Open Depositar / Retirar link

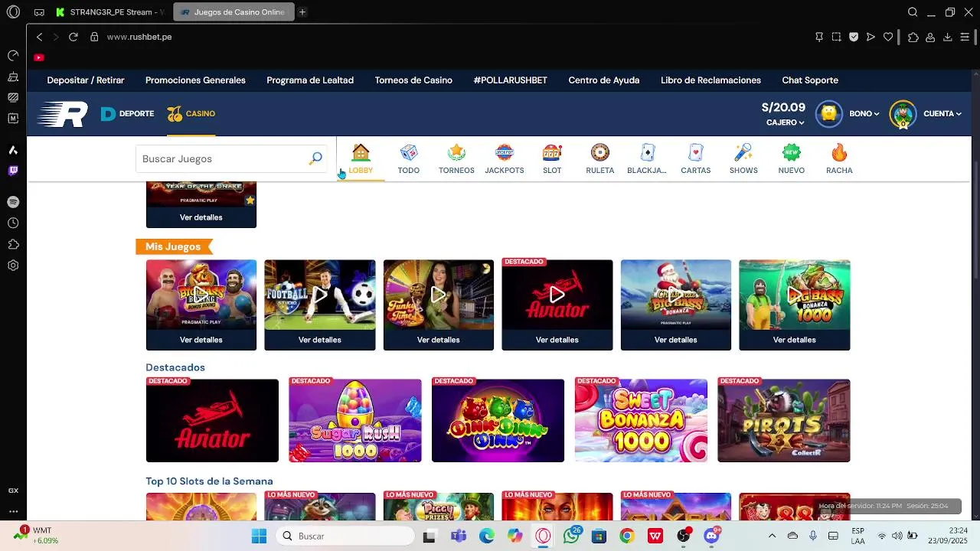pyautogui.click(x=86, y=80)
